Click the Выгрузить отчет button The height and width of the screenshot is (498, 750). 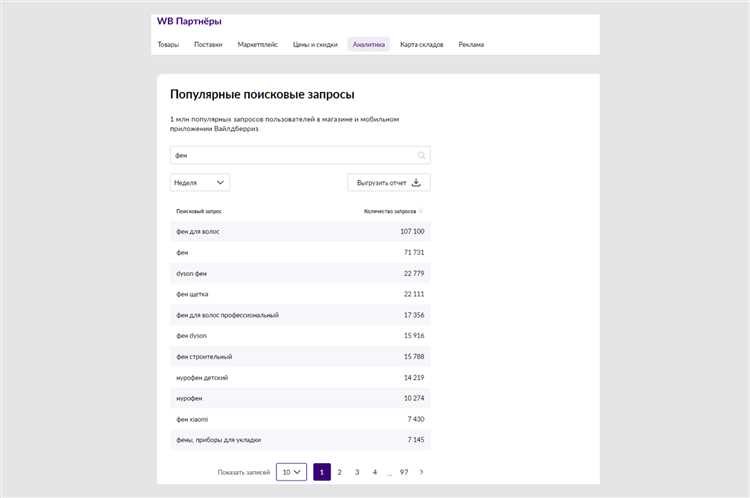(x=389, y=182)
